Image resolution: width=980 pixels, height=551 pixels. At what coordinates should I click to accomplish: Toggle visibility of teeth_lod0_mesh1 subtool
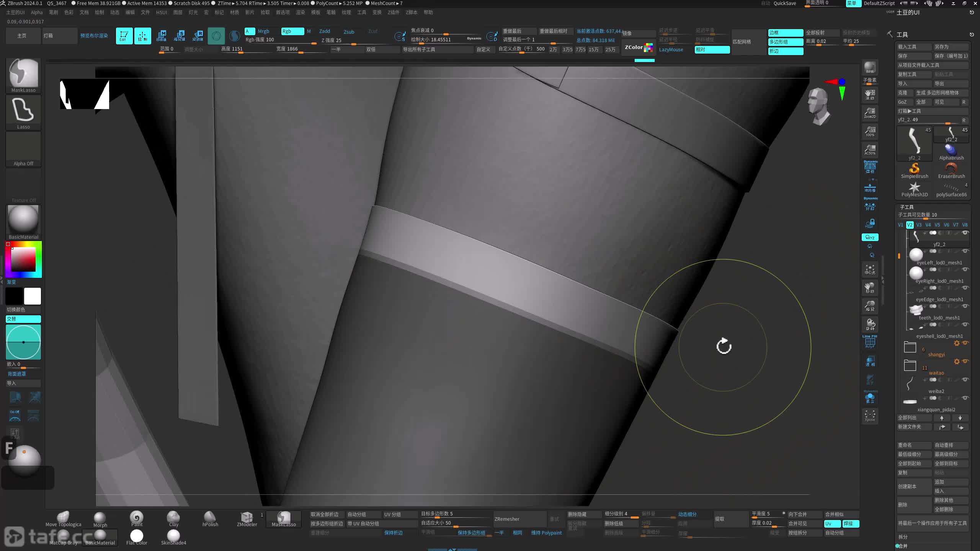(x=965, y=306)
